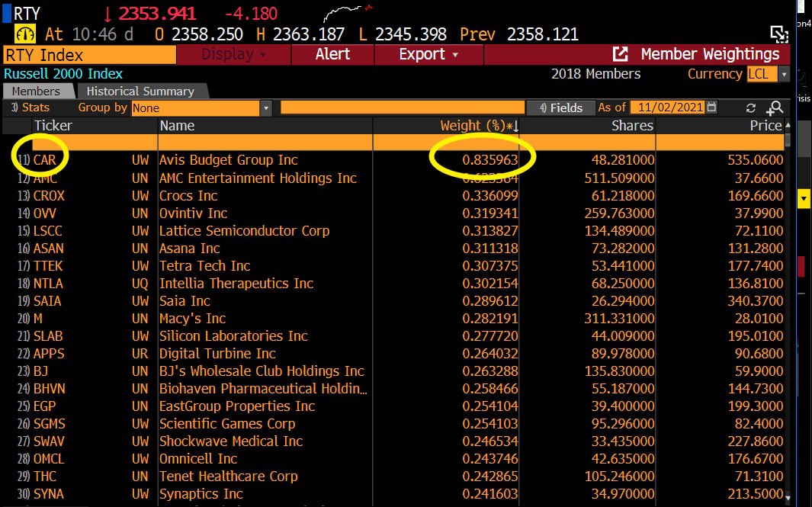The height and width of the screenshot is (507, 812).
Task: Sort by the Weight (%) column header
Action: 479,125
